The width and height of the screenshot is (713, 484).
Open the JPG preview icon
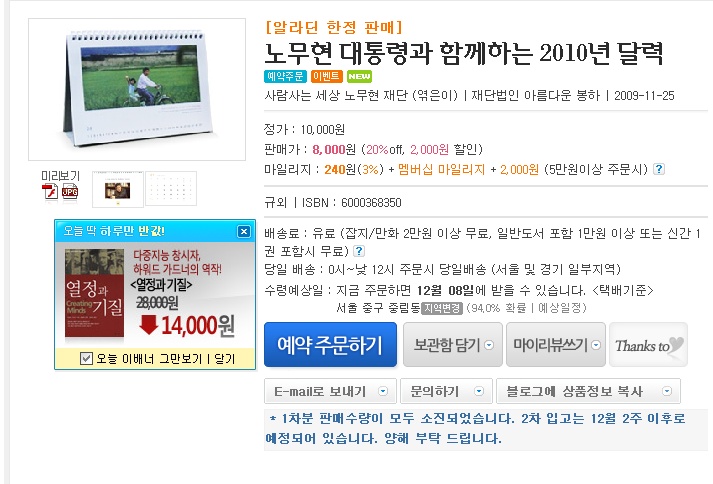(70, 192)
